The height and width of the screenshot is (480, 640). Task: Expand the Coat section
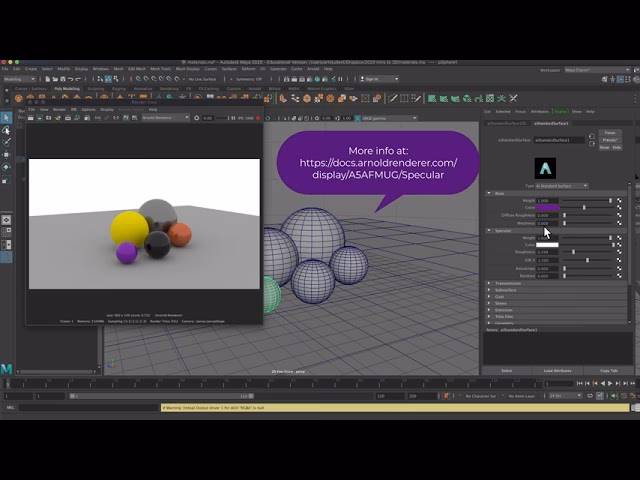tap(489, 297)
